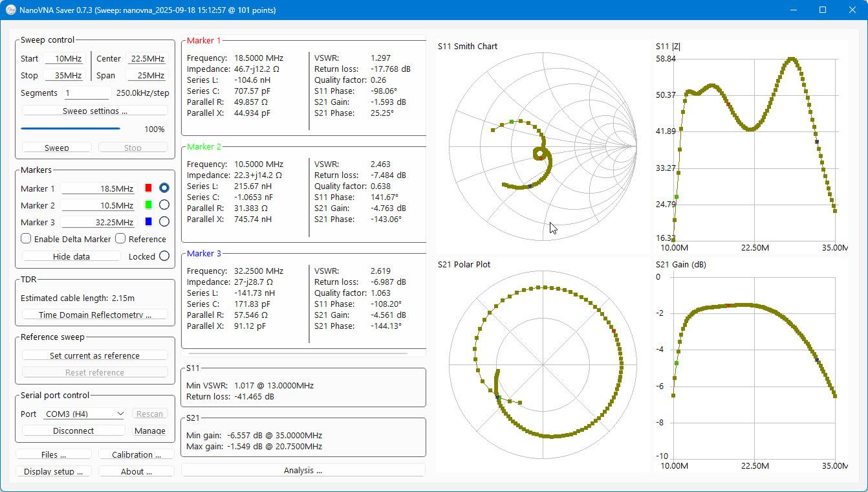The height and width of the screenshot is (492, 868).
Task: Click Marker 3 S11 Phase "-108.20°"
Action: (386, 304)
